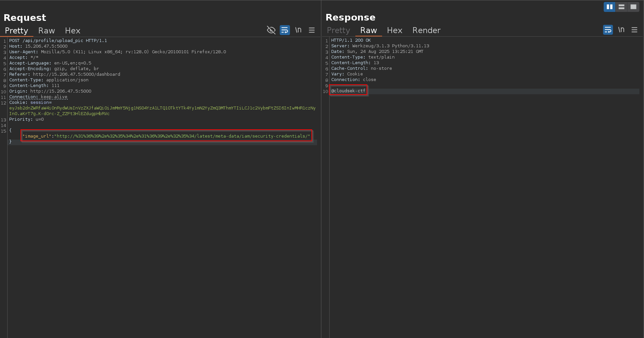This screenshot has height=338, width=644.
Task: Open Response panel hamburger options menu
Action: 634,30
